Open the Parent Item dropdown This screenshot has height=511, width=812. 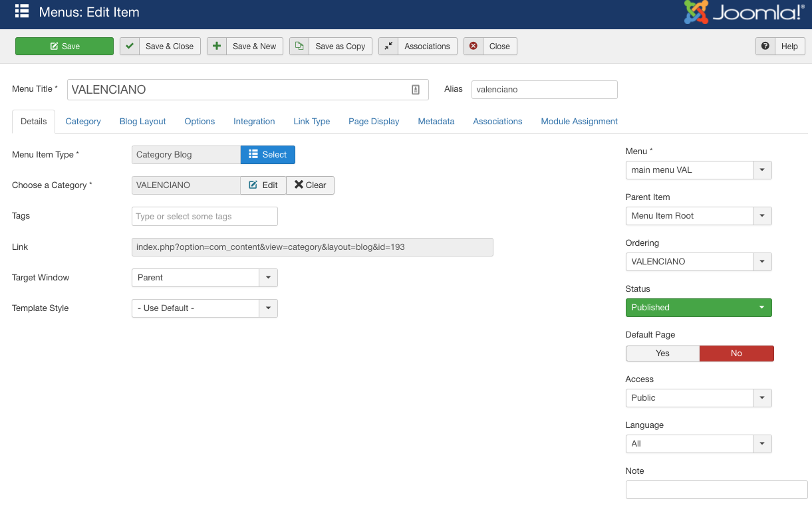(x=762, y=216)
